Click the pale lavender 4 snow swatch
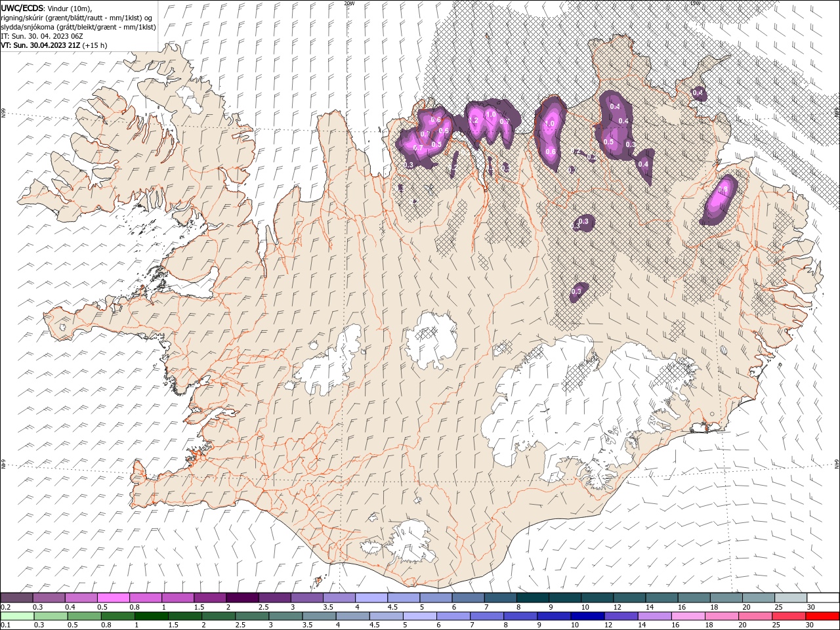The image size is (840, 630). point(371,598)
